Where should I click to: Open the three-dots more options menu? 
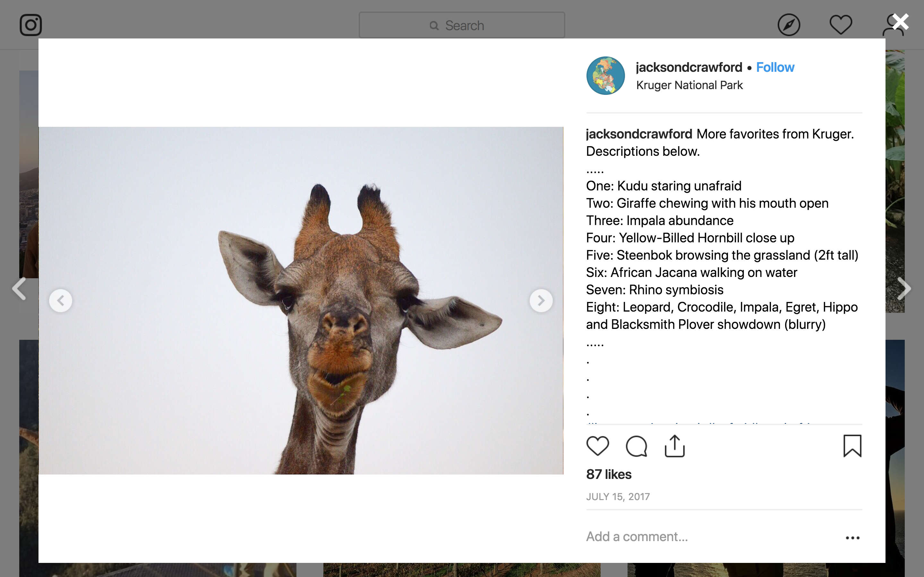852,538
